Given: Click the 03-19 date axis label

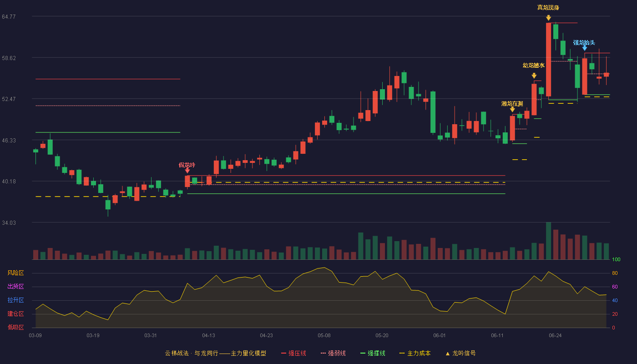Looking at the screenshot, I should (x=93, y=335).
